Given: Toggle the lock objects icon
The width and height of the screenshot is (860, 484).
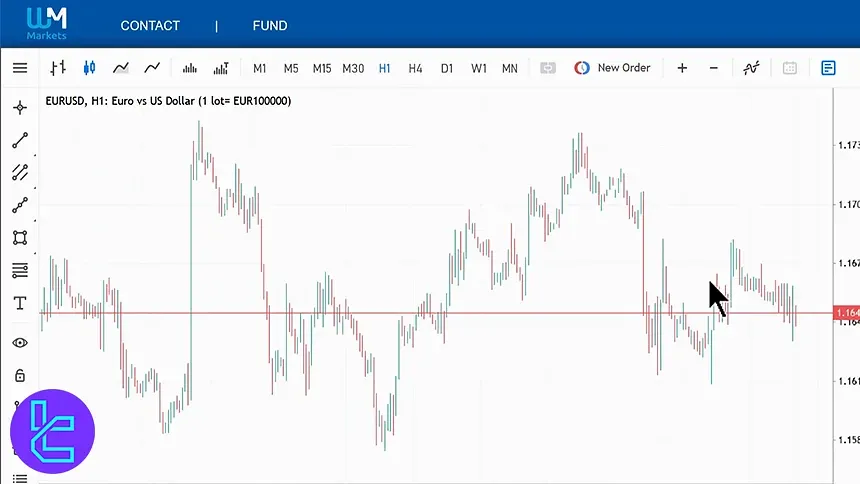Looking at the screenshot, I should pos(20,376).
